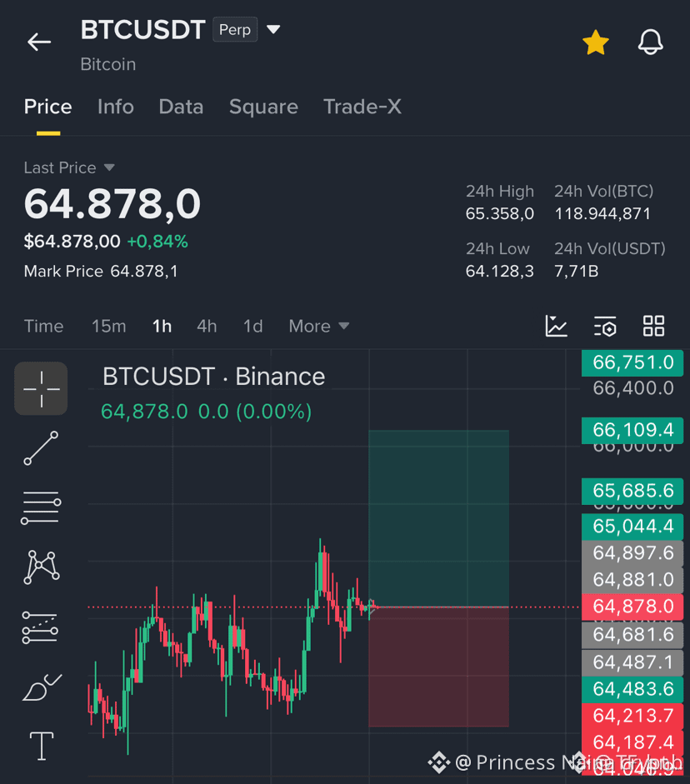This screenshot has height=784, width=690.
Task: Click the 66,751.0 price label
Action: click(632, 362)
